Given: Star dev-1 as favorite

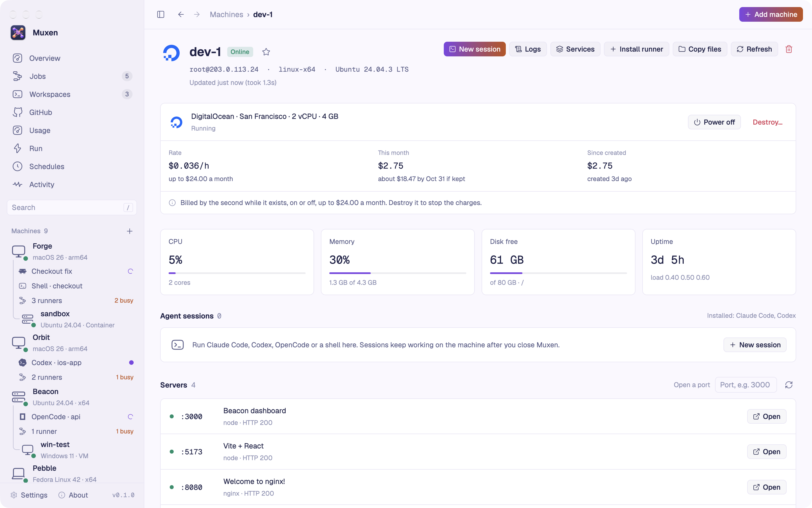Looking at the screenshot, I should click(266, 52).
